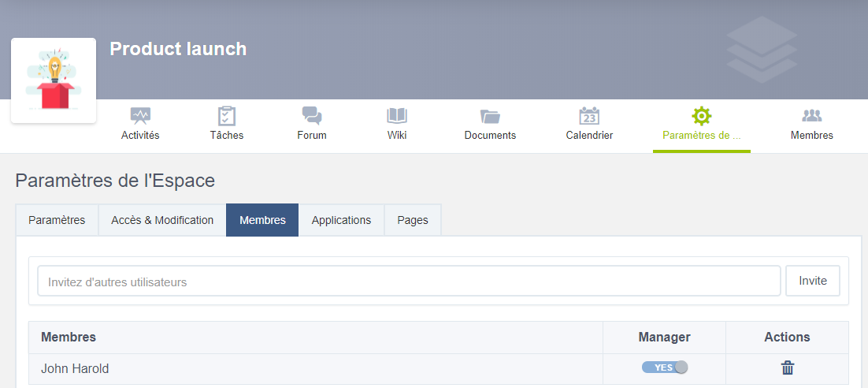Open the Calendrier calendar icon
The width and height of the screenshot is (868, 388).
click(x=589, y=117)
